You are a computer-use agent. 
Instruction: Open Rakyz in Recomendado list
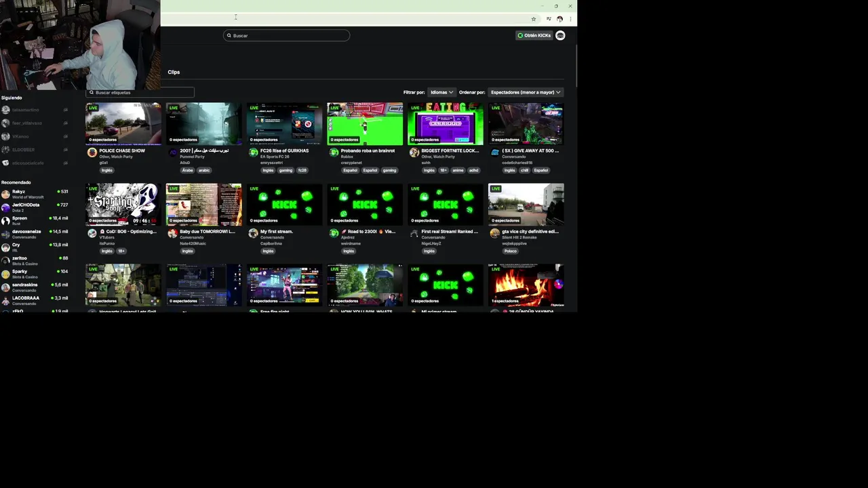[x=35, y=194]
